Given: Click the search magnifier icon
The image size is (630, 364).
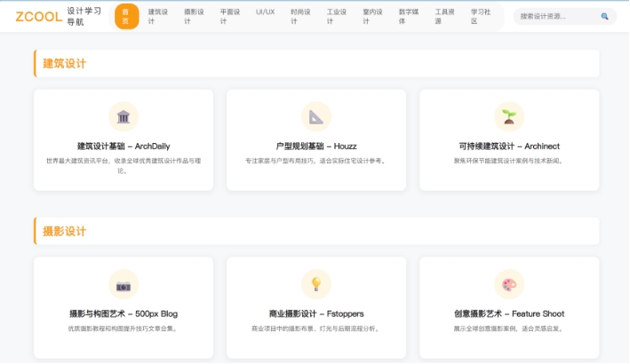Looking at the screenshot, I should click(605, 16).
